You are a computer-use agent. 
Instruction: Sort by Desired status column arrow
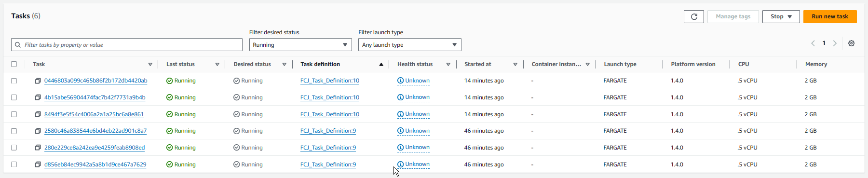[x=284, y=64]
